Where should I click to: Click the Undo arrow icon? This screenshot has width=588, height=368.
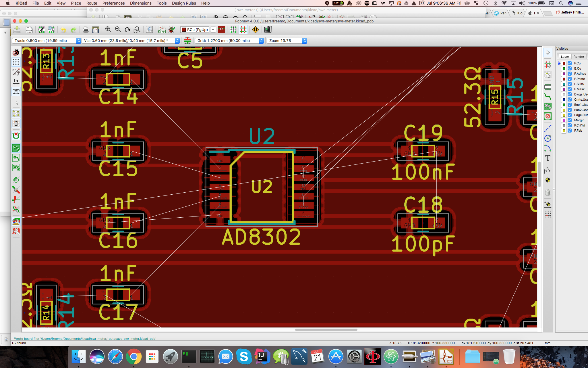(x=63, y=30)
